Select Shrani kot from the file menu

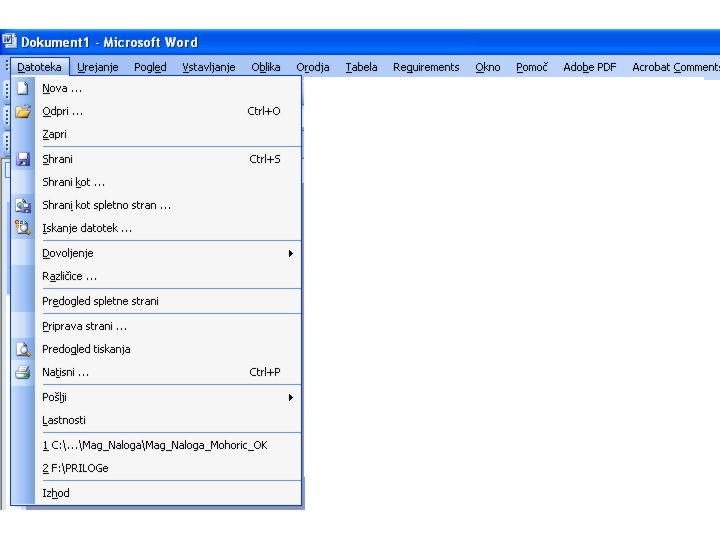[73, 182]
